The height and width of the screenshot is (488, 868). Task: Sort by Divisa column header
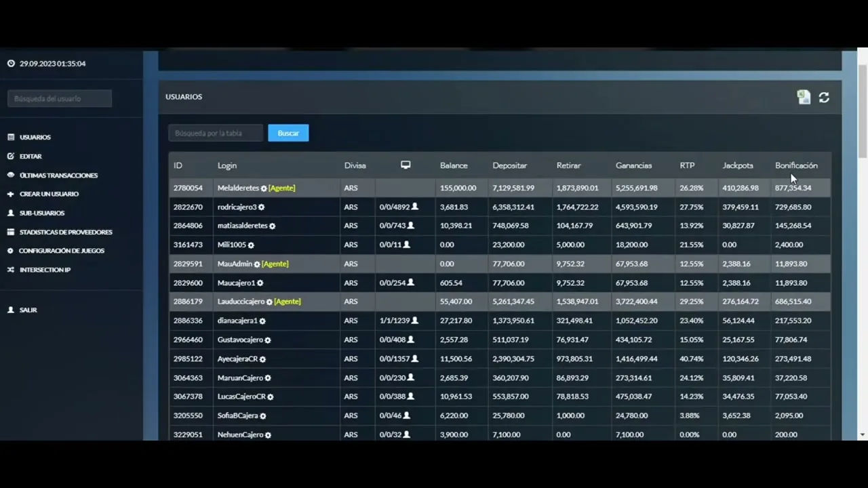[355, 165]
